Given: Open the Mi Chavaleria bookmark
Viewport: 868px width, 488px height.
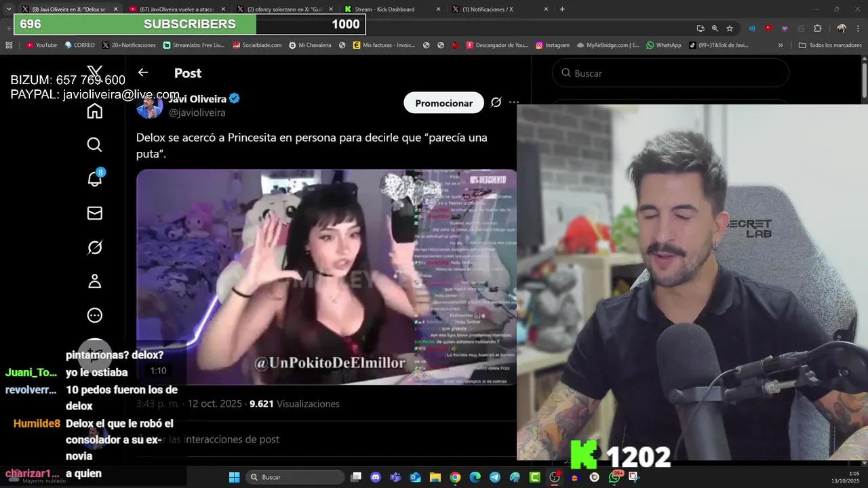Looking at the screenshot, I should [310, 45].
